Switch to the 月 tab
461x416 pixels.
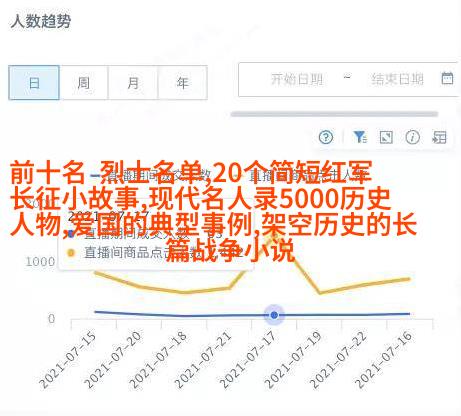[x=133, y=83]
